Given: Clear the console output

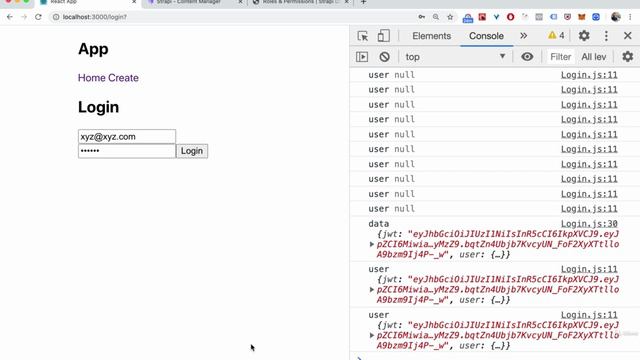Looking at the screenshot, I should coord(384,57).
